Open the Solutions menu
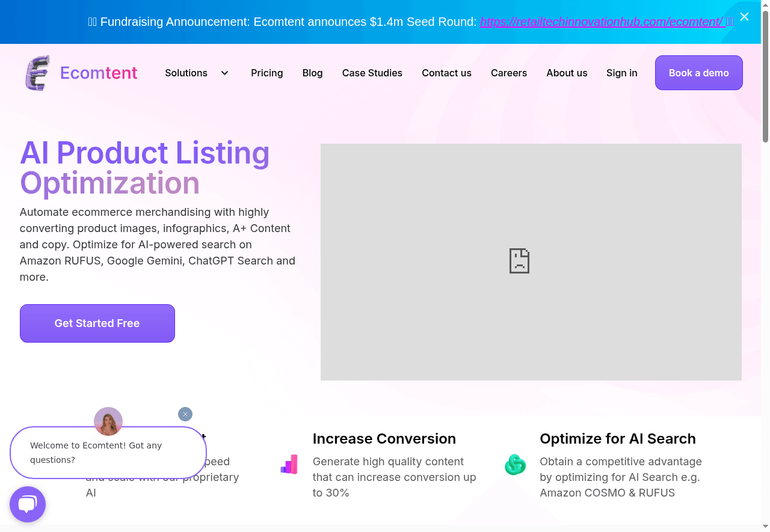 pos(186,73)
